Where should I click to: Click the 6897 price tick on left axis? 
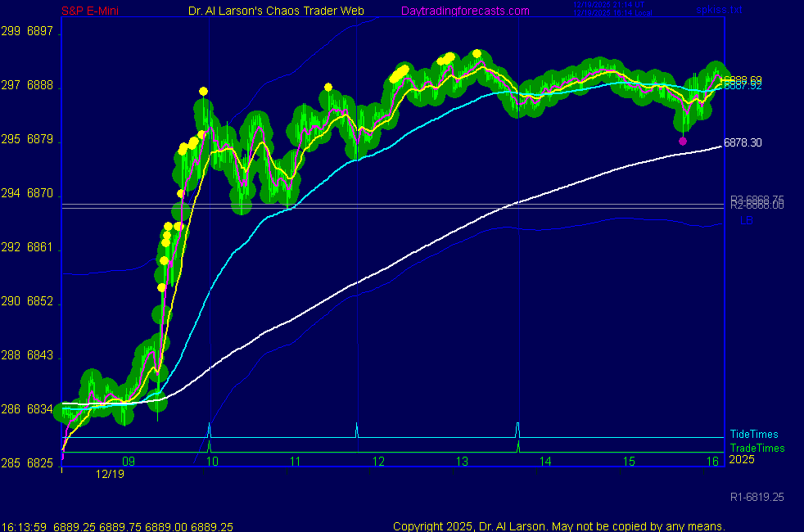click(39, 31)
